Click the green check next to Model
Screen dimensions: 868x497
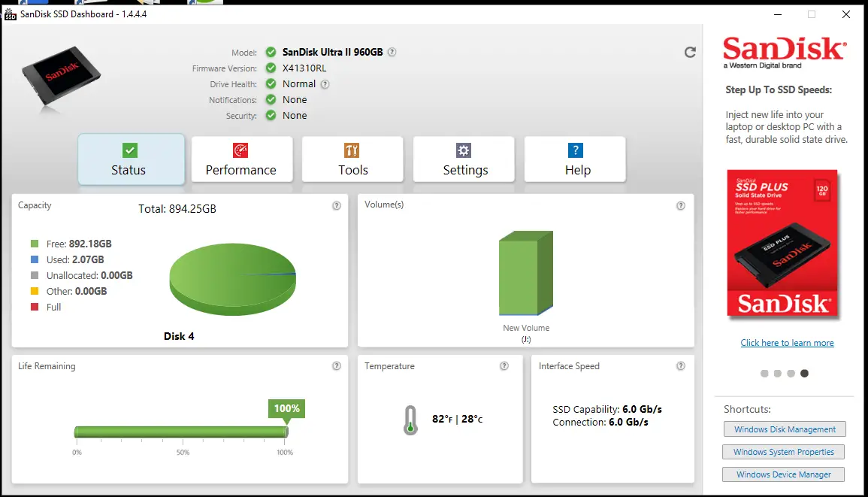click(271, 52)
